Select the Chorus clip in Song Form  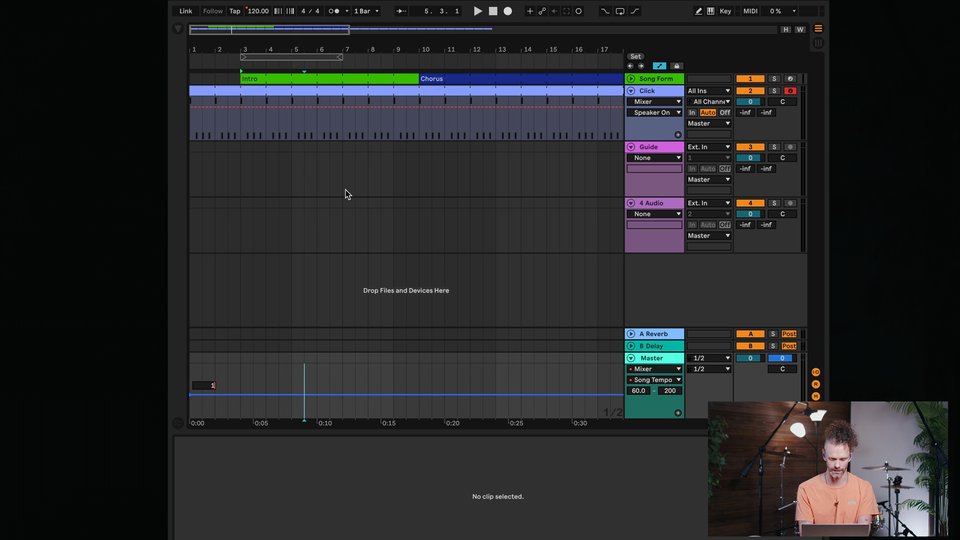click(521, 79)
